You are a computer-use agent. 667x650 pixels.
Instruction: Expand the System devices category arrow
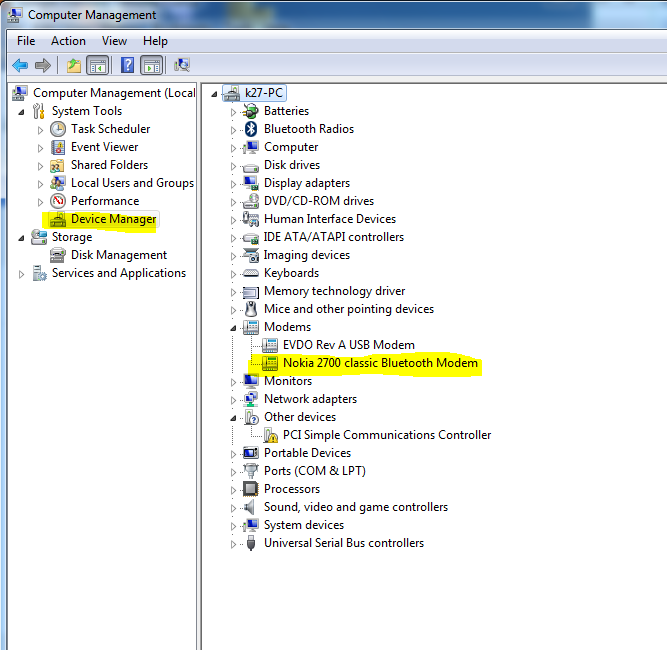click(x=233, y=526)
